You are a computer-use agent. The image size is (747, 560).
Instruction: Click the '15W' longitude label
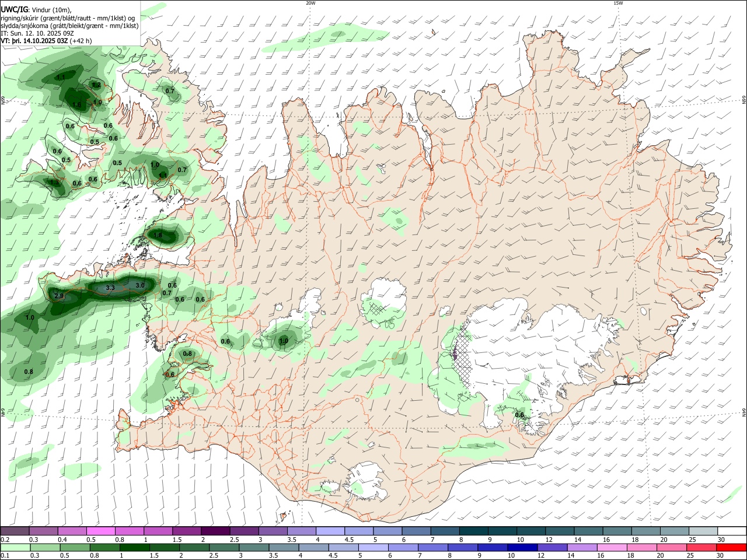618,3
